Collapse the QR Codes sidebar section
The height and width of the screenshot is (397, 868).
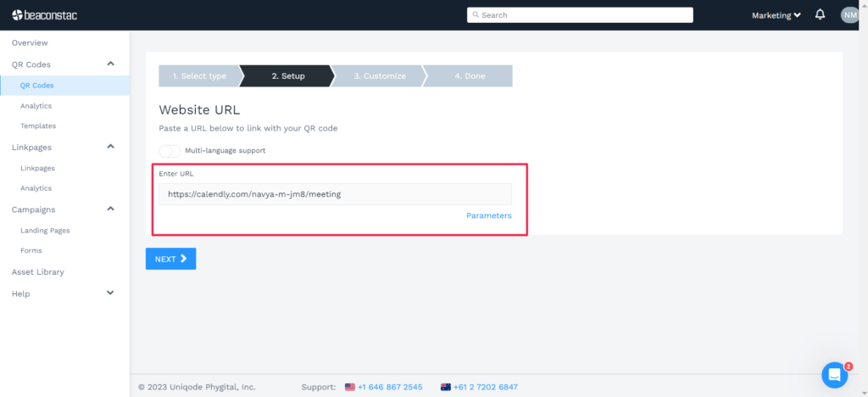[x=110, y=64]
